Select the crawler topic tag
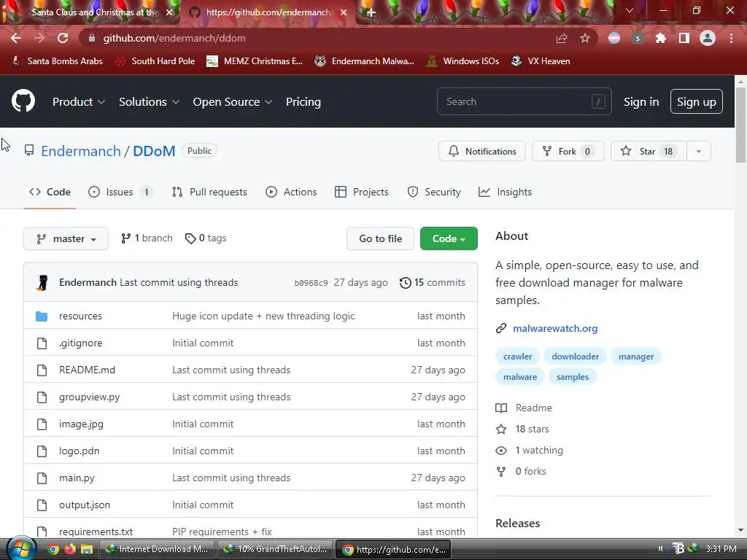747x560 pixels. click(517, 357)
